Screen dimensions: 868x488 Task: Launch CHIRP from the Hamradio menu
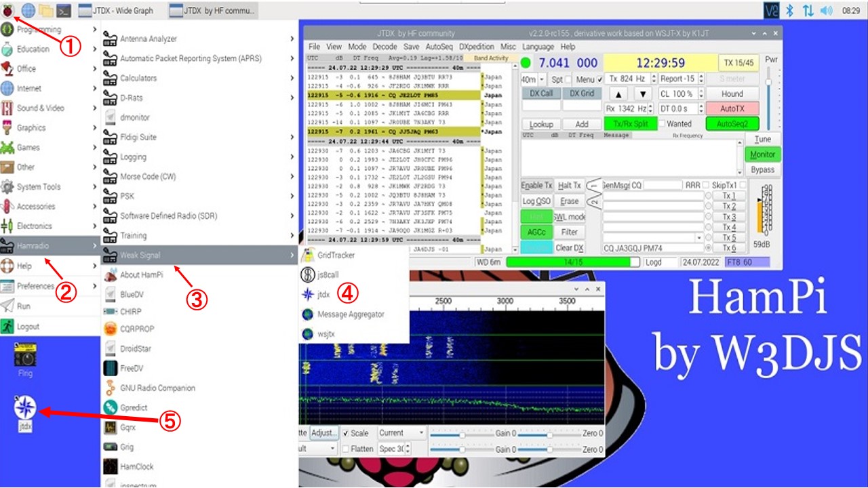pos(199,310)
